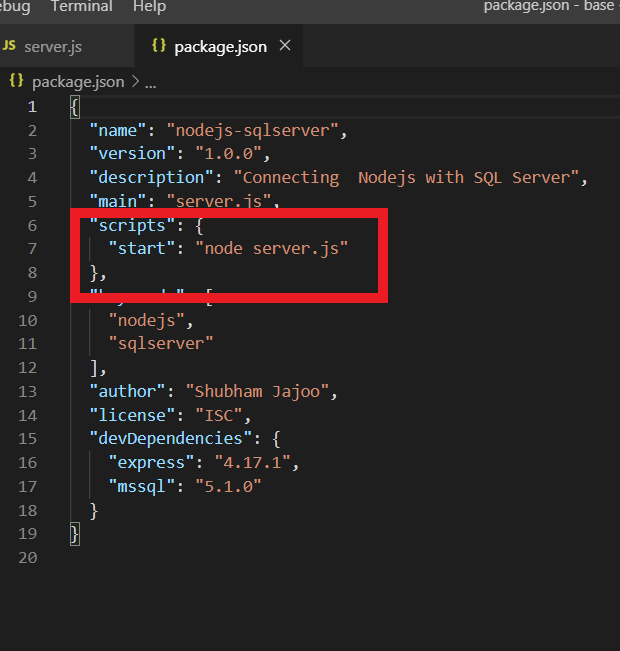
Task: Open the Help menu
Action: click(149, 6)
